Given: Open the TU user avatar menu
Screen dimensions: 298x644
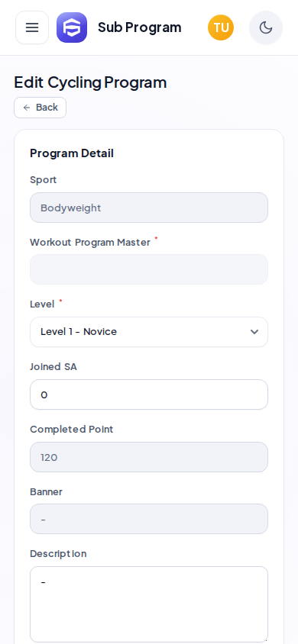Looking at the screenshot, I should [221, 27].
